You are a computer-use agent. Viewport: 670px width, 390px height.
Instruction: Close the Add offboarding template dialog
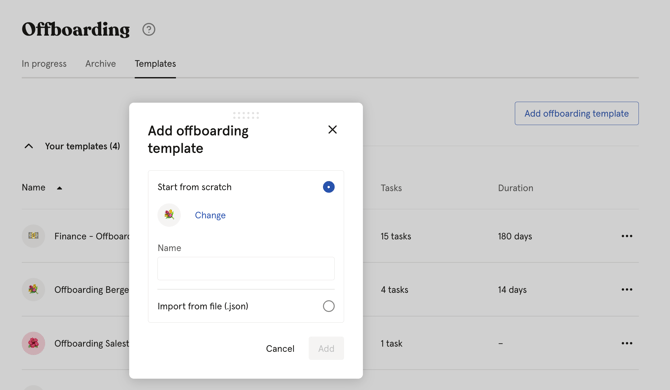[332, 129]
